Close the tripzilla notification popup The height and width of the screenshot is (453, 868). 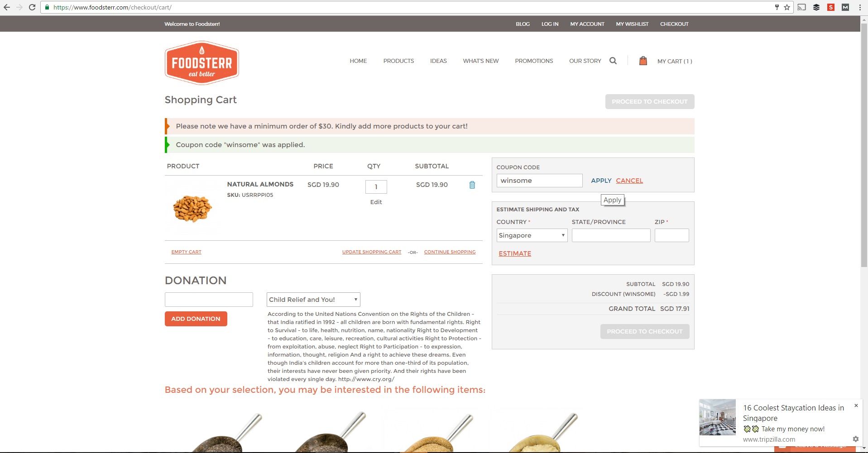tap(856, 405)
